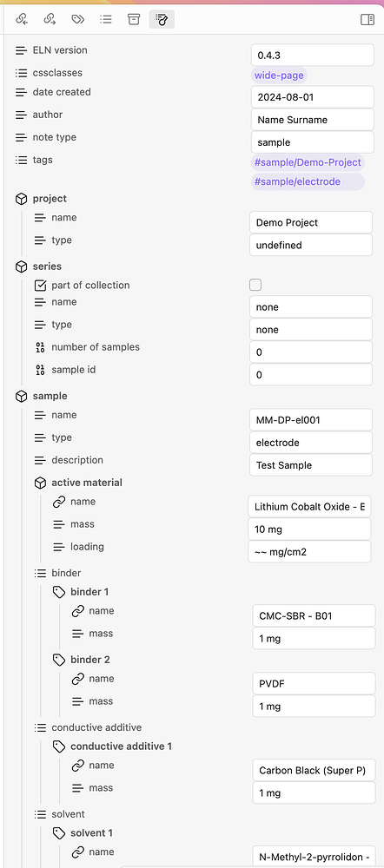Edit the active material mass field

coord(309,529)
